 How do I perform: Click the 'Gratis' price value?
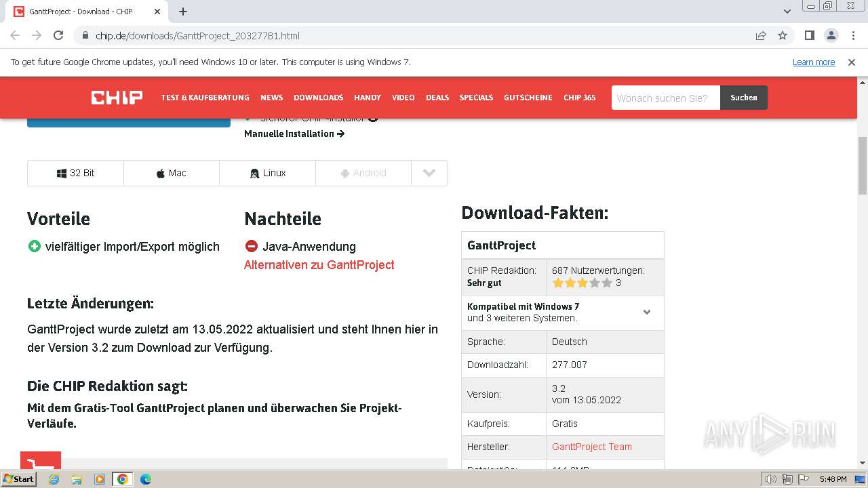pyautogui.click(x=565, y=424)
